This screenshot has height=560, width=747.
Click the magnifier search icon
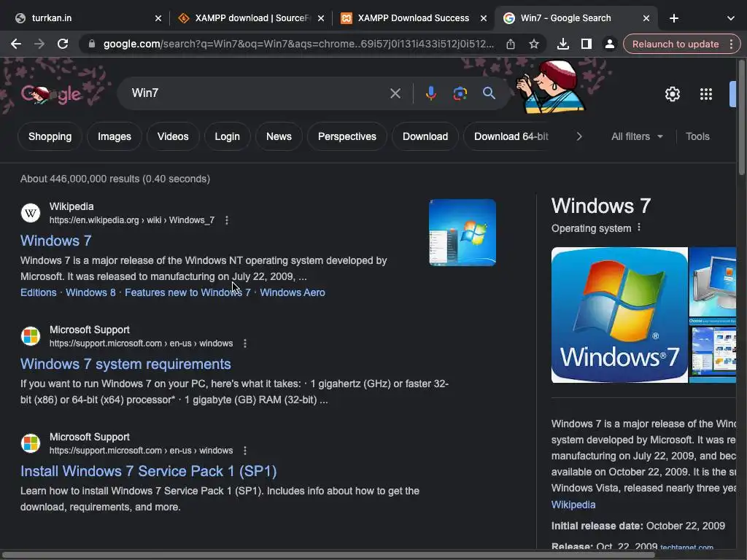(x=489, y=93)
